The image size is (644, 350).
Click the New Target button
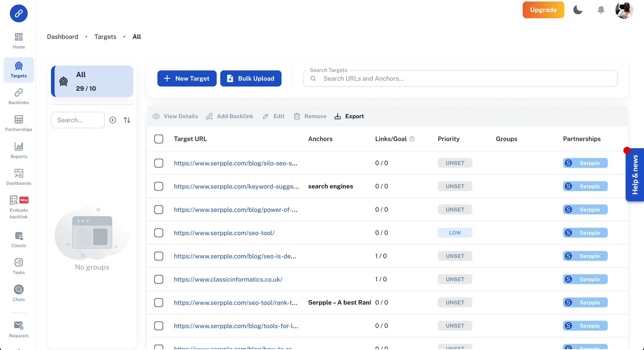pos(187,78)
